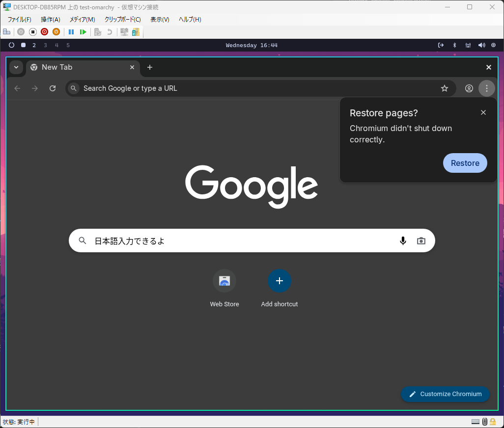
Task: Reset the VM with the green play icon
Action: coord(83,32)
